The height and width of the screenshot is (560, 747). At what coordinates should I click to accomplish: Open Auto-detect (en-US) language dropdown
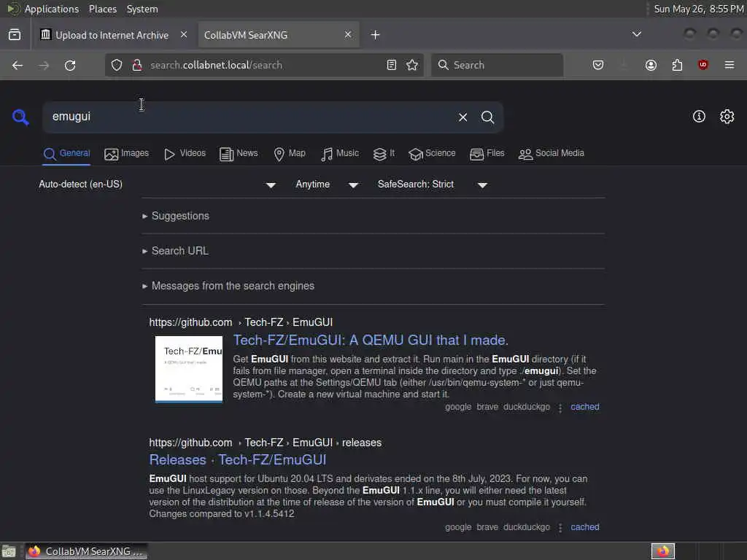pyautogui.click(x=158, y=184)
